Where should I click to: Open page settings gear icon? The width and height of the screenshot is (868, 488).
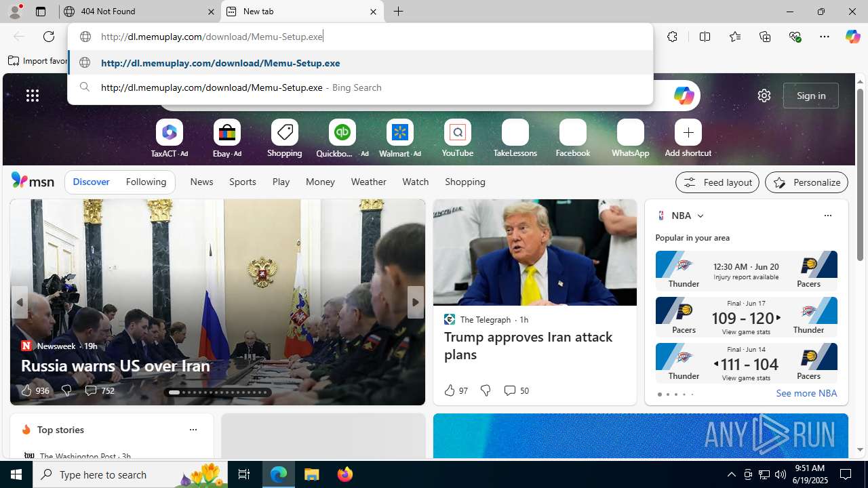[764, 96]
